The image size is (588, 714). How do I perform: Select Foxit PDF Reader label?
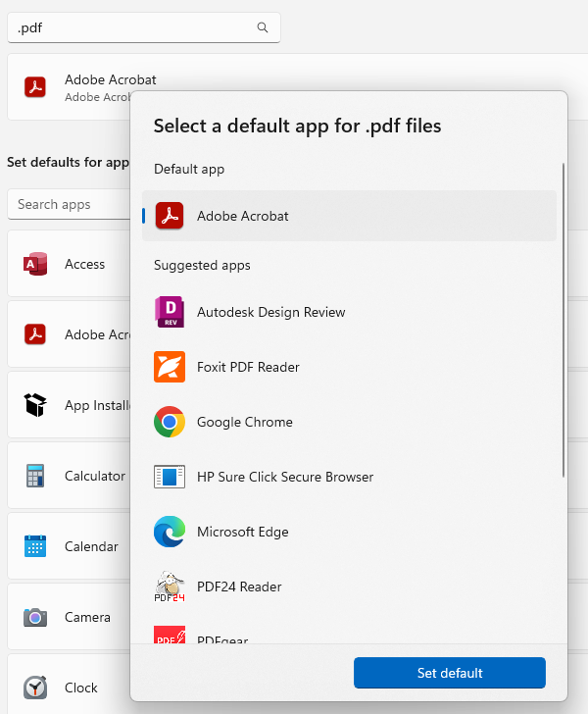point(248,367)
